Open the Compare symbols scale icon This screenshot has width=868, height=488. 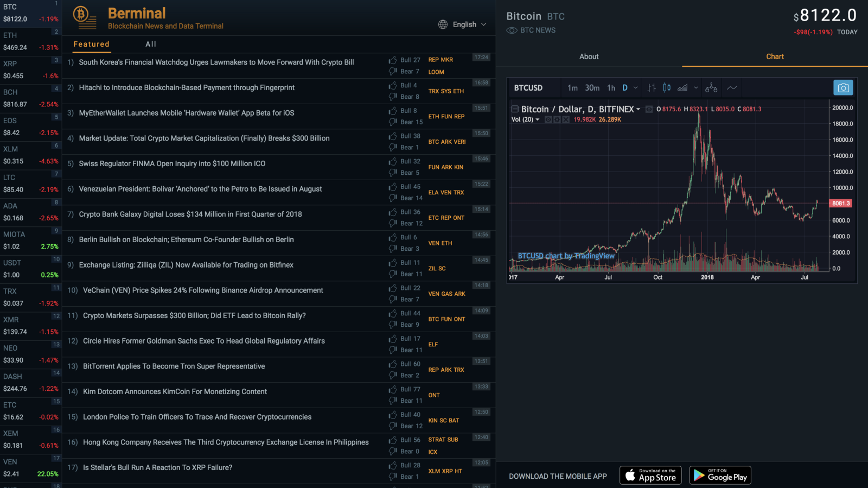click(x=711, y=88)
